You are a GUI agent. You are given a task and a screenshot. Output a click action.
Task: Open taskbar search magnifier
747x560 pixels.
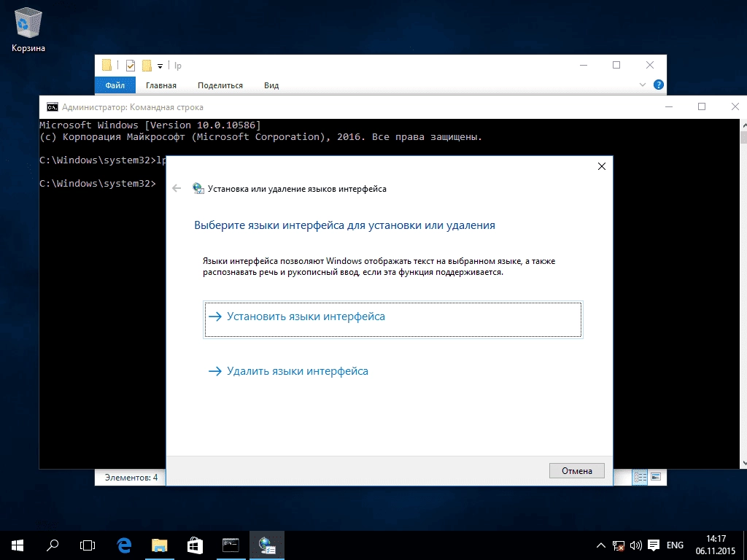coord(53,545)
